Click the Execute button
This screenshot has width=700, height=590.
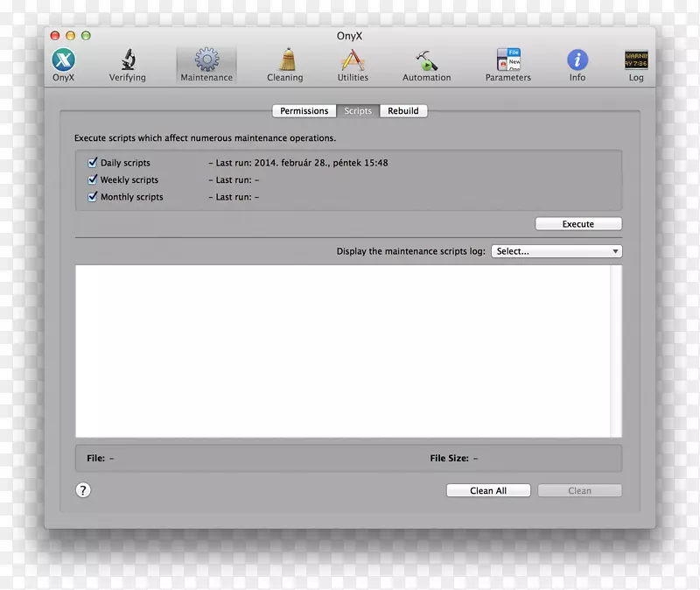(578, 224)
